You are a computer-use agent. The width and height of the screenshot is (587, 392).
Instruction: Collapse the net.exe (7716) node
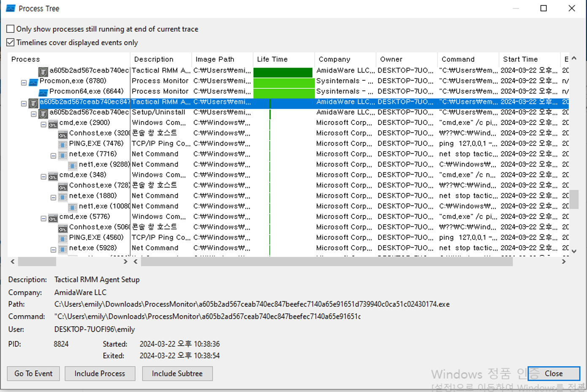pos(53,156)
